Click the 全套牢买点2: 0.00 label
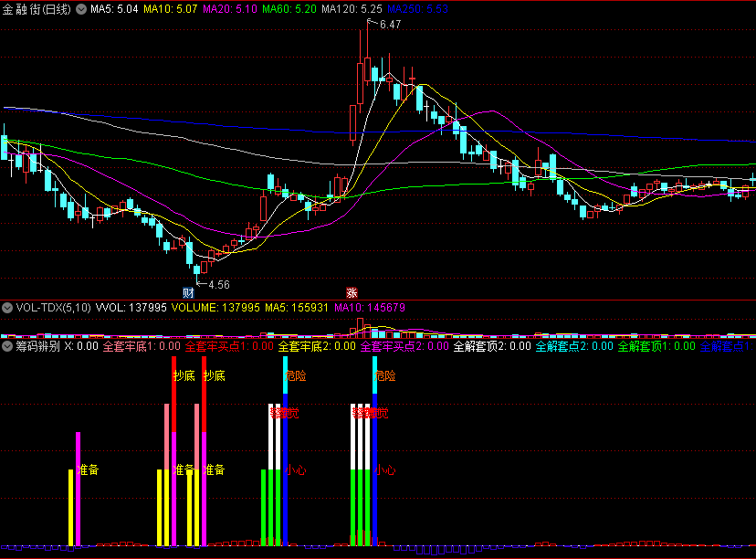This screenshot has width=756, height=559. (x=405, y=346)
